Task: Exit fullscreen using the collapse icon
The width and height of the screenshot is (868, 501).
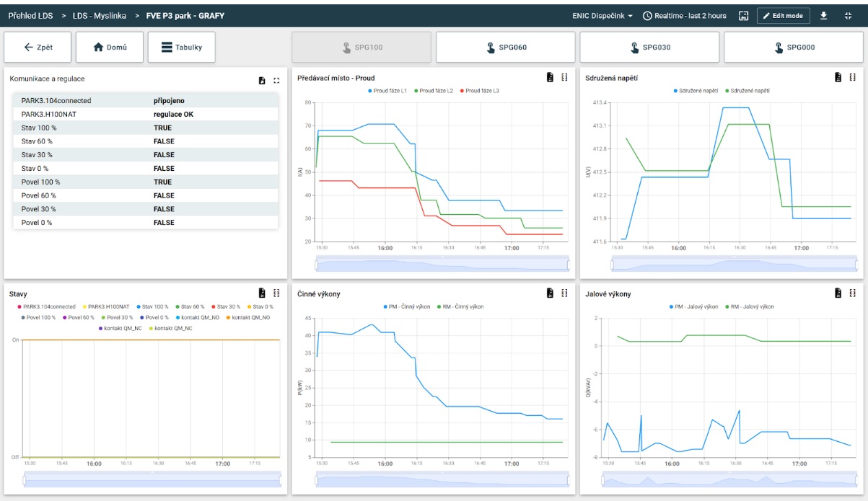Action: click(x=848, y=16)
